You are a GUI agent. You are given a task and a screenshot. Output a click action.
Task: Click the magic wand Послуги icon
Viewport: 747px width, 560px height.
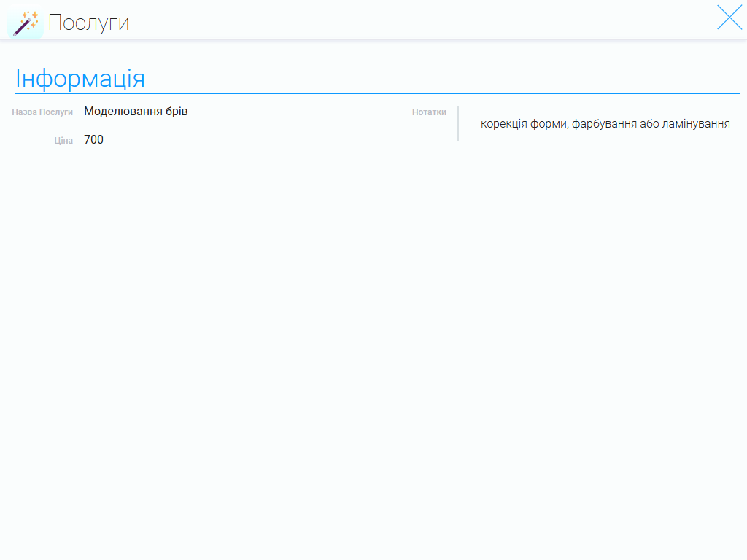click(26, 23)
